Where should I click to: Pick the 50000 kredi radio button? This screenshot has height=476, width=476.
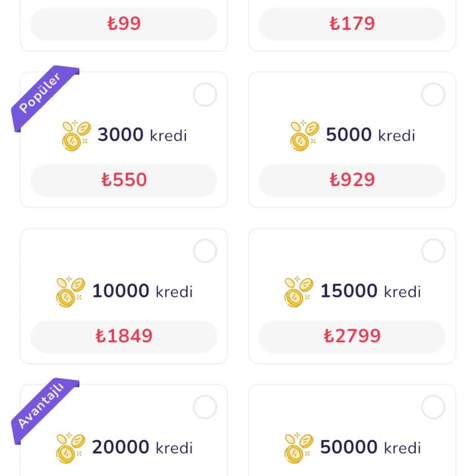click(x=433, y=408)
